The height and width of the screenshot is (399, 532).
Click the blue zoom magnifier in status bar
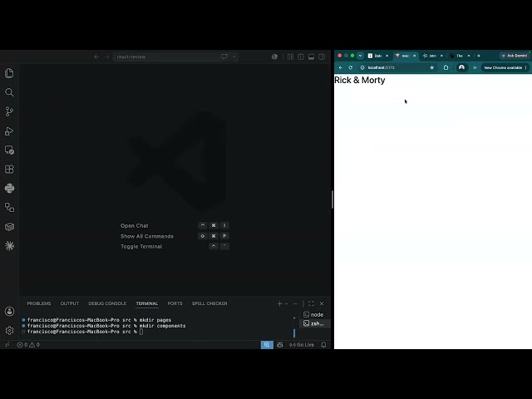(x=267, y=345)
